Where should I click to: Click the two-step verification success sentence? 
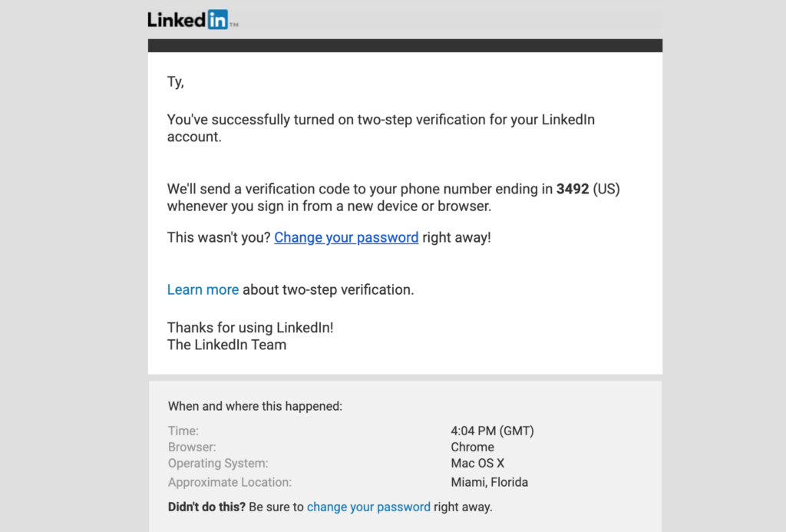pos(381,128)
